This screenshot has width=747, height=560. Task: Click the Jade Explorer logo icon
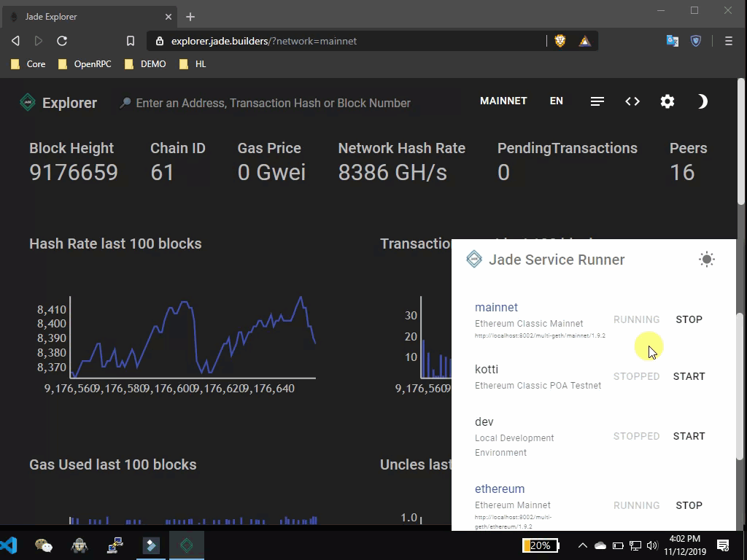pos(28,102)
